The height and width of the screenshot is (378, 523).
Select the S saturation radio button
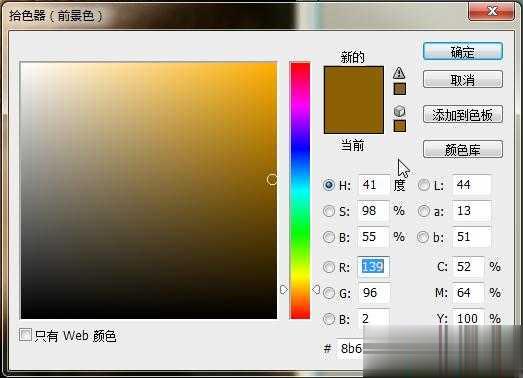tap(329, 211)
